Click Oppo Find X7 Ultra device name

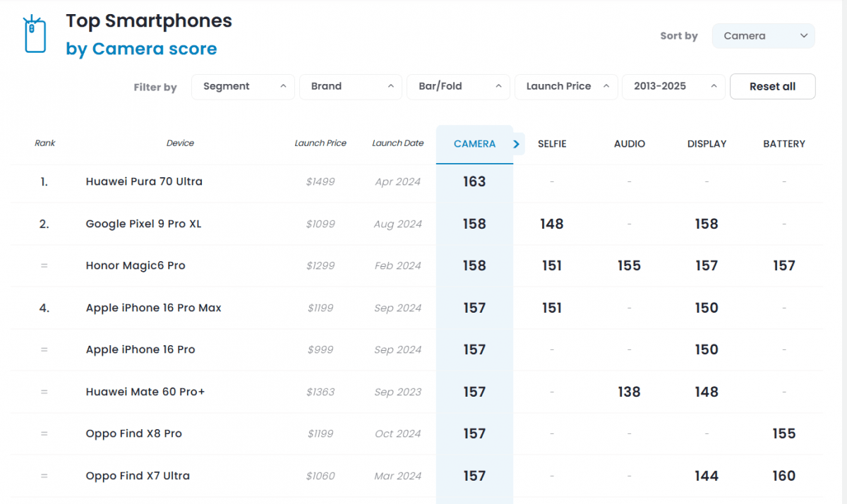click(138, 476)
